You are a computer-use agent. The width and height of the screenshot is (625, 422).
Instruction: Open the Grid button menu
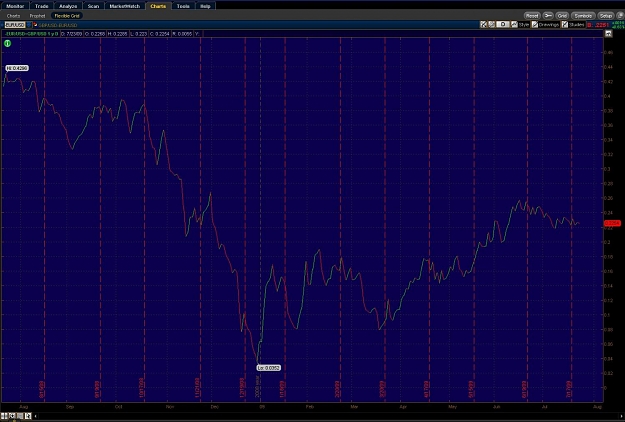(562, 16)
